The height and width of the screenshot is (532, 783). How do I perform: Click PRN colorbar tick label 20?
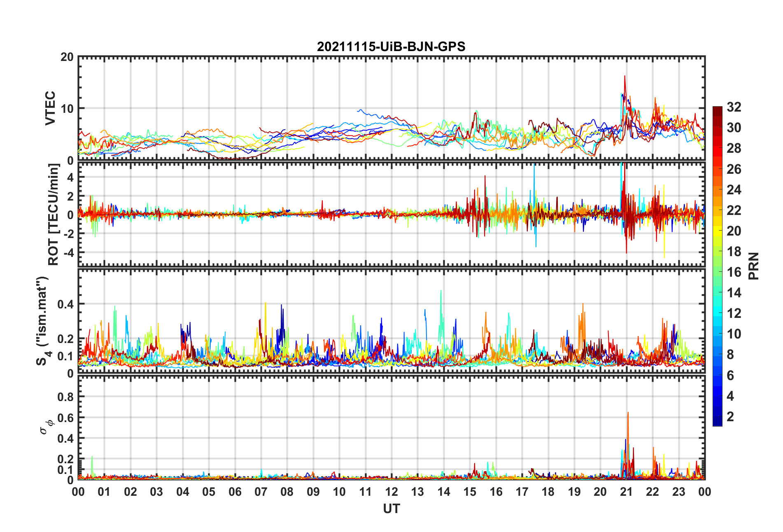(734, 231)
